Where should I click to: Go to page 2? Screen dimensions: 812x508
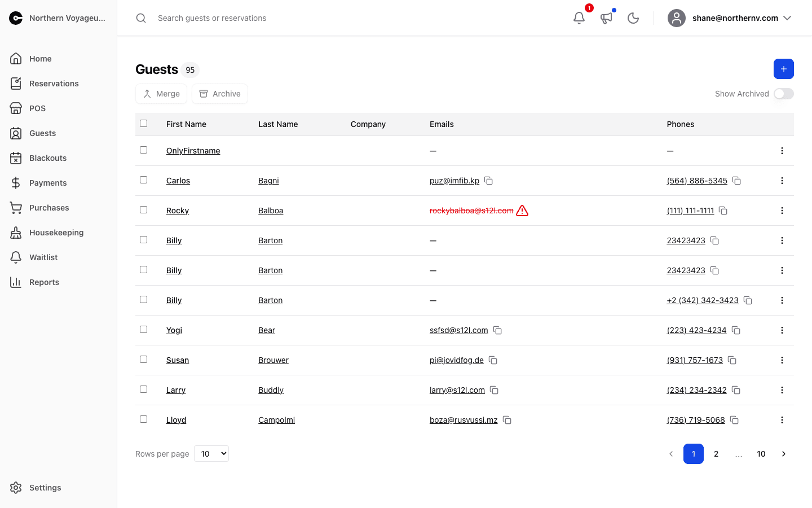716,454
